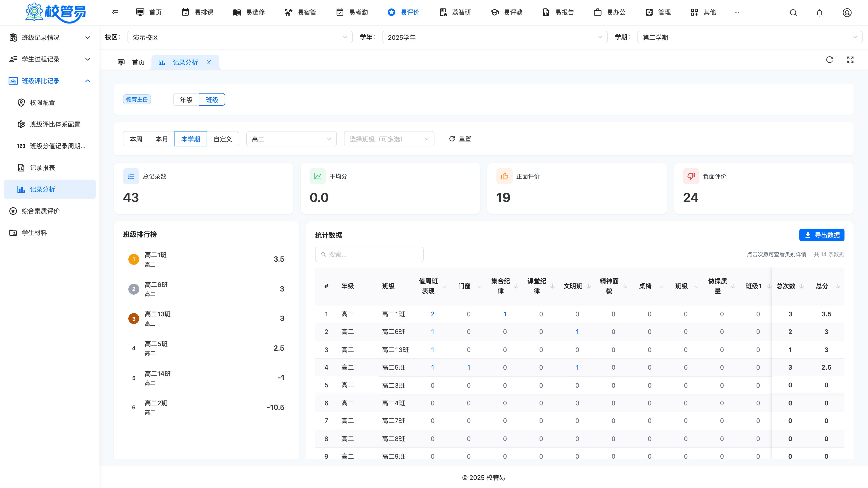Screen dimensions: 868x488
Task: Collapse 班级评比记录 sidebar section
Action: point(50,81)
